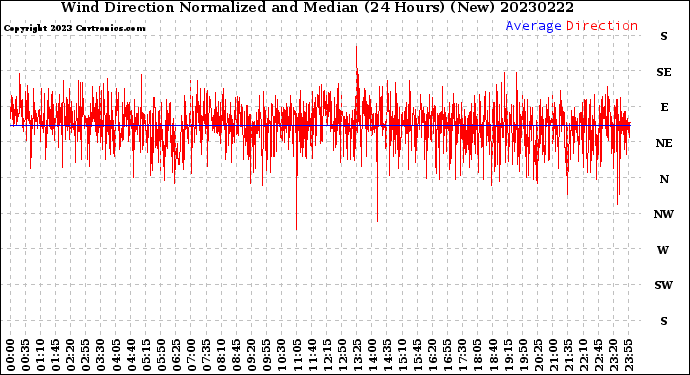
Task: Click the "04:40" time axis label
Action: [x=131, y=355]
